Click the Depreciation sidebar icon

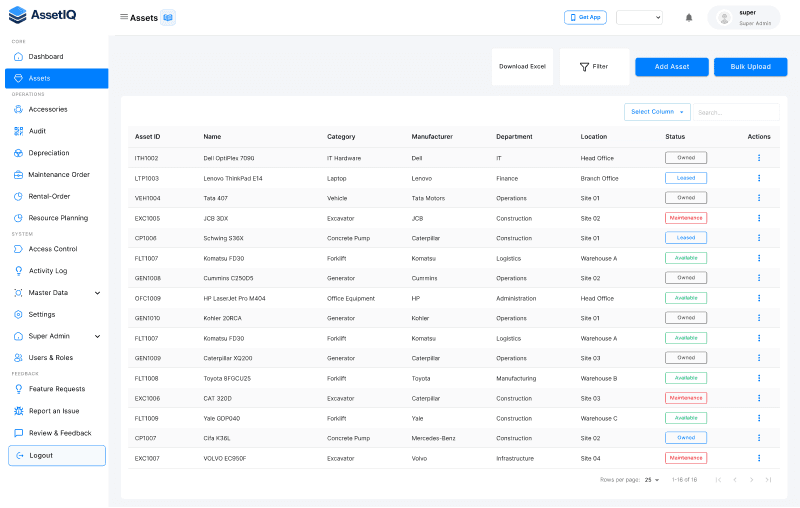18,153
